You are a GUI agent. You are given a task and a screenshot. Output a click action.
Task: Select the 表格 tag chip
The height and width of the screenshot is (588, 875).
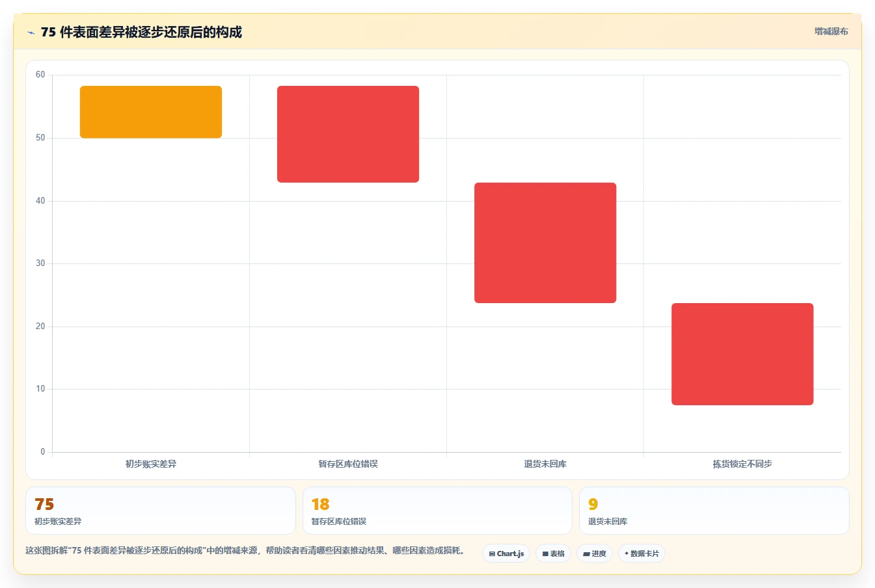(553, 554)
